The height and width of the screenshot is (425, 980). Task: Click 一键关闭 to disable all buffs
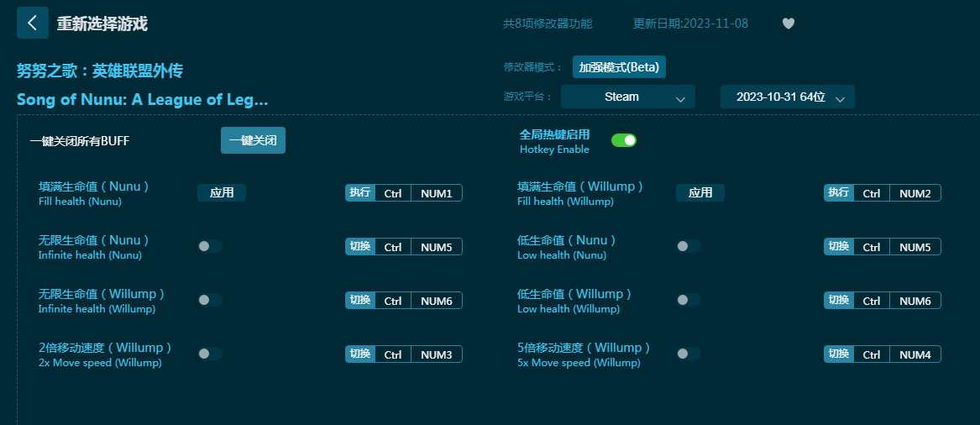253,140
